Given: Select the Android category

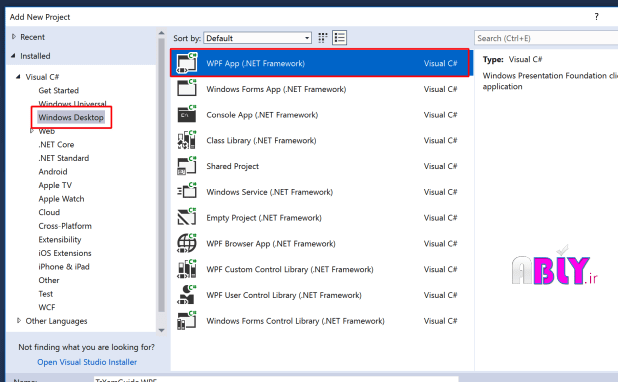Looking at the screenshot, I should coord(53,171).
